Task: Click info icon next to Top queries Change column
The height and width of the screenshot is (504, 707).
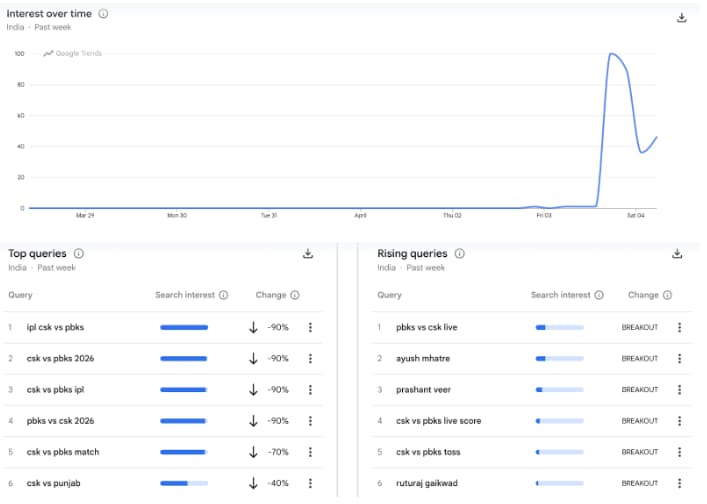Action: [295, 295]
